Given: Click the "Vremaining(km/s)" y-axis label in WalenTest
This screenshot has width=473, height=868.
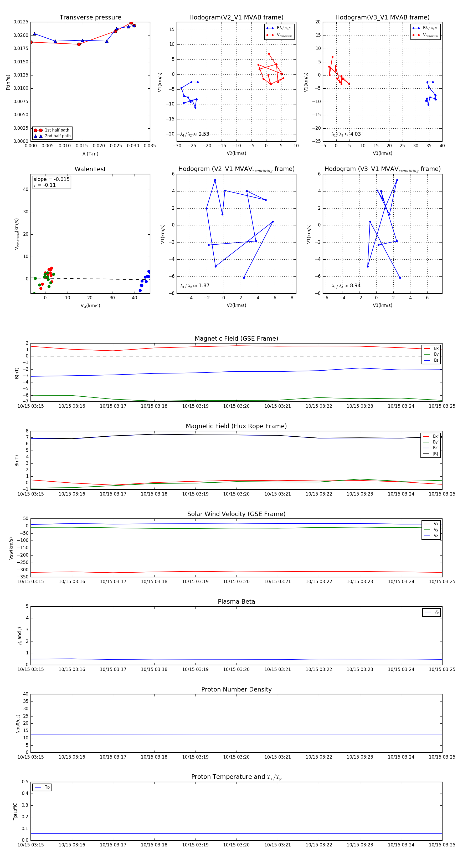Looking at the screenshot, I should 17,234.
